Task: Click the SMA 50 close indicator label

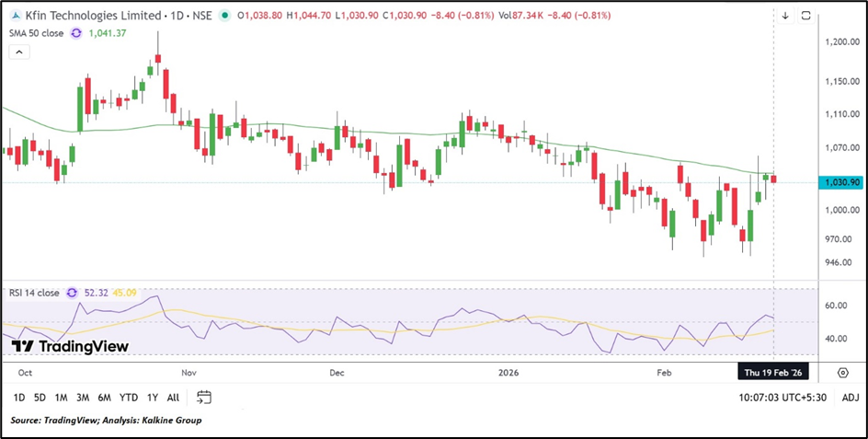Action: point(36,33)
